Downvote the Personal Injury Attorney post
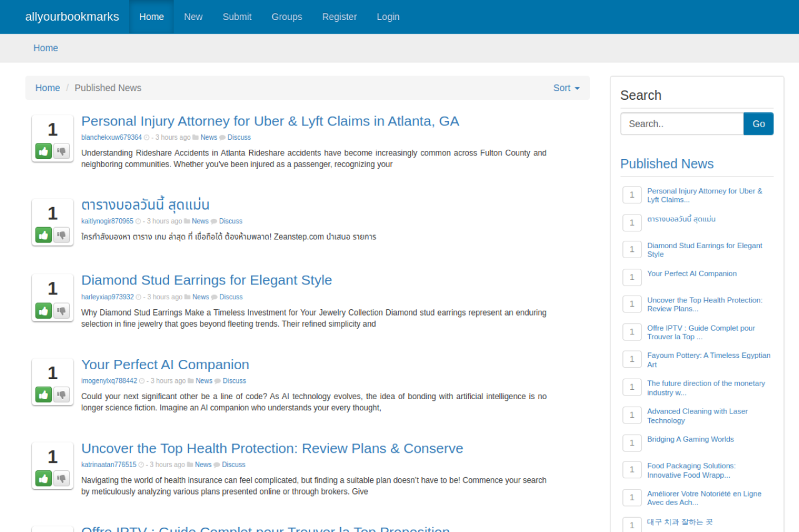The height and width of the screenshot is (532, 799). pos(61,151)
